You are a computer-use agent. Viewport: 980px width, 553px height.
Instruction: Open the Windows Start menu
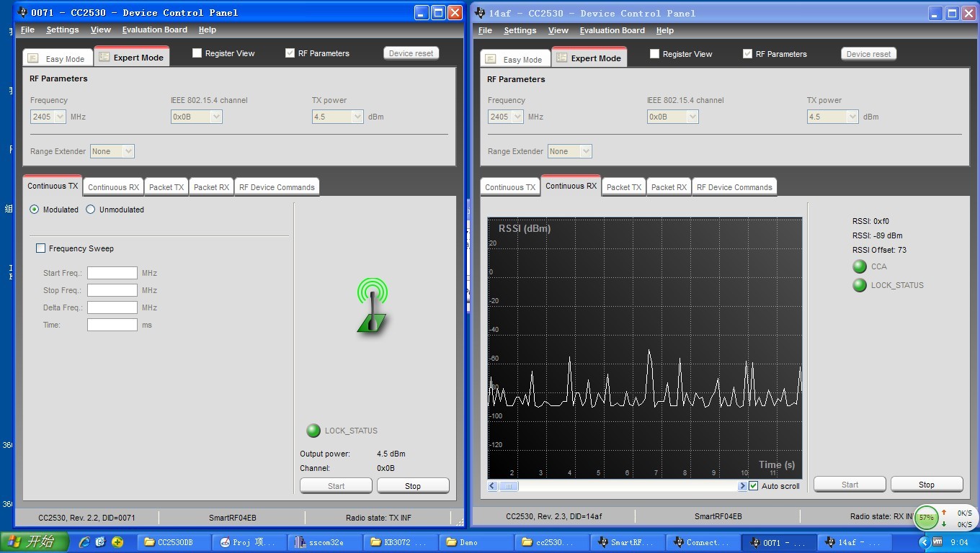35,541
